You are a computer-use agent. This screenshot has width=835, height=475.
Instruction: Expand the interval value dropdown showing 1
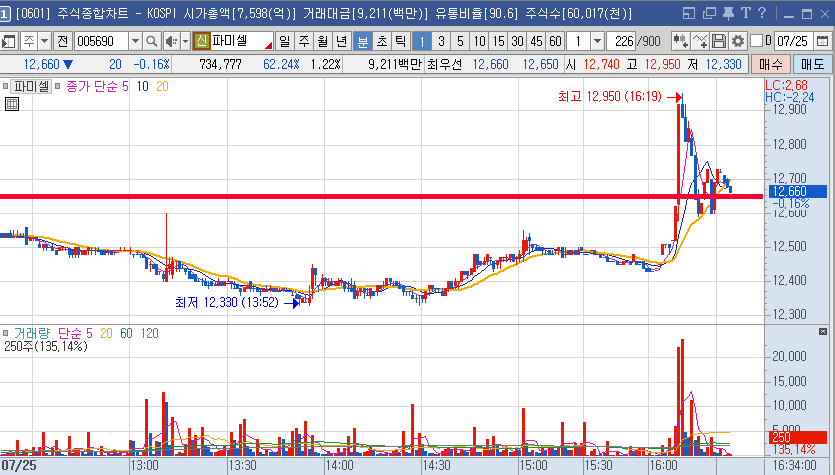(597, 41)
